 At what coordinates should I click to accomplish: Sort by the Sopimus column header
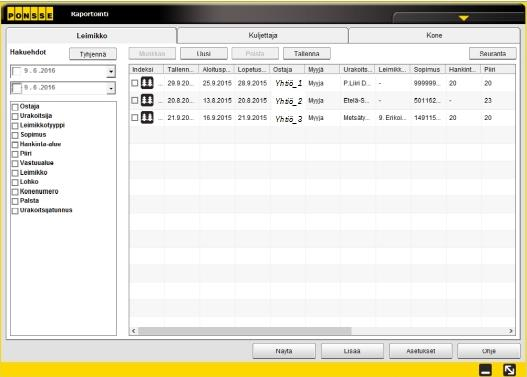click(x=427, y=70)
